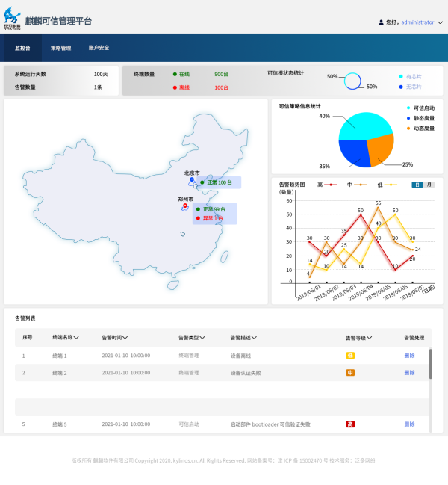Open the 策略管理 tab
448x485 pixels.
click(61, 48)
